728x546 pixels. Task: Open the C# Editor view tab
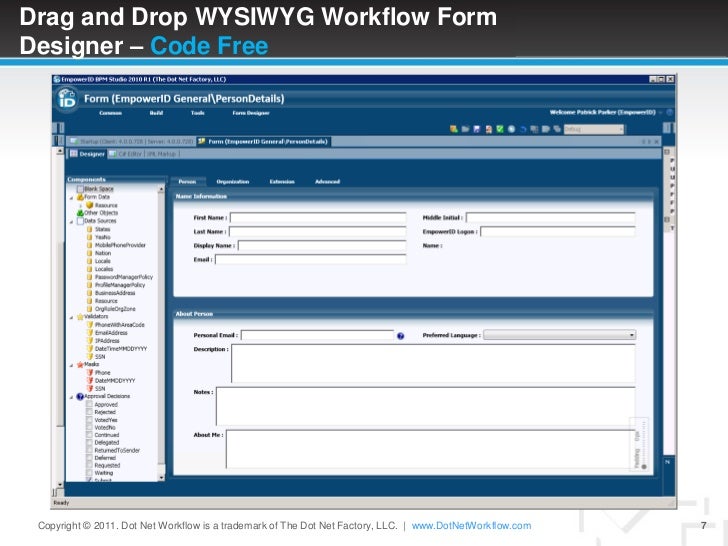pyautogui.click(x=126, y=154)
